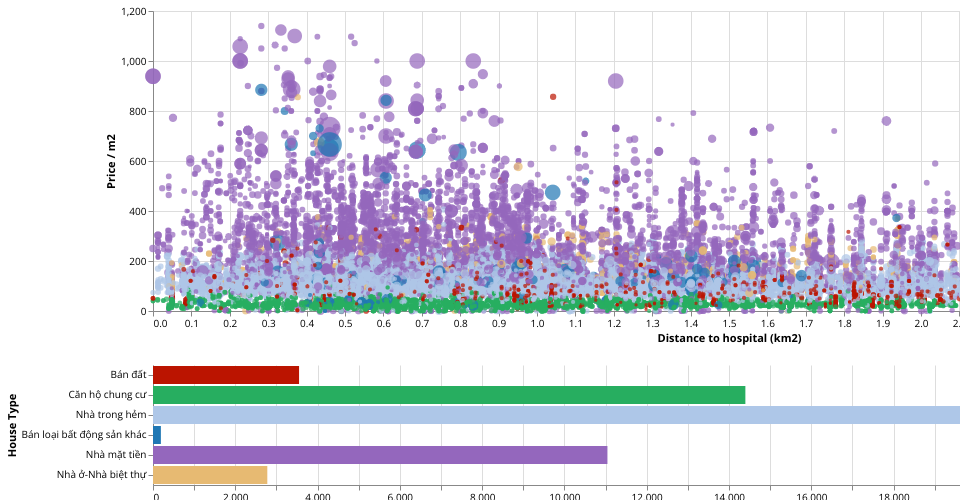
Task: Click the 'Nhà trong hẻm' axis label
Action: tap(111, 415)
